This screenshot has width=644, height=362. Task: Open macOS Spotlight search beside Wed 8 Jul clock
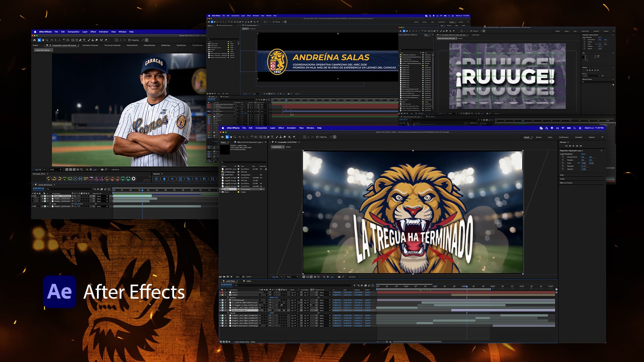575,128
